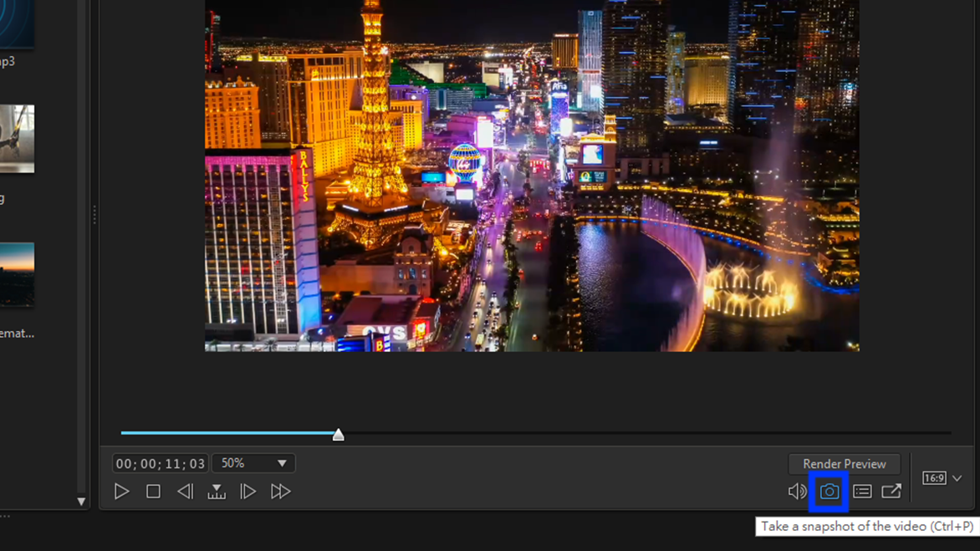The width and height of the screenshot is (980, 551).
Task: Expand the aspect ratio chevron next to 16:9
Action: 957,478
